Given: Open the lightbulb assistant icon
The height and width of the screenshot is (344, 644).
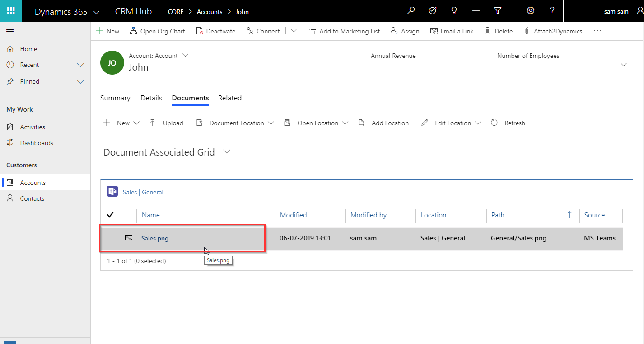Looking at the screenshot, I should (454, 11).
